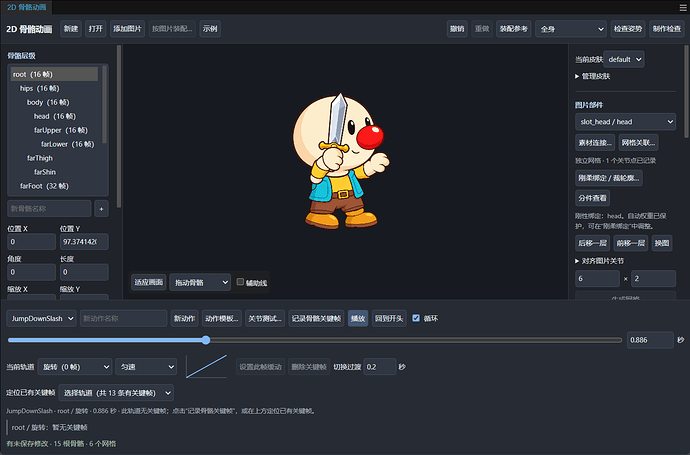Viewport: 690px width, 455px height.
Task: Click the 装配参考 button
Action: [514, 29]
